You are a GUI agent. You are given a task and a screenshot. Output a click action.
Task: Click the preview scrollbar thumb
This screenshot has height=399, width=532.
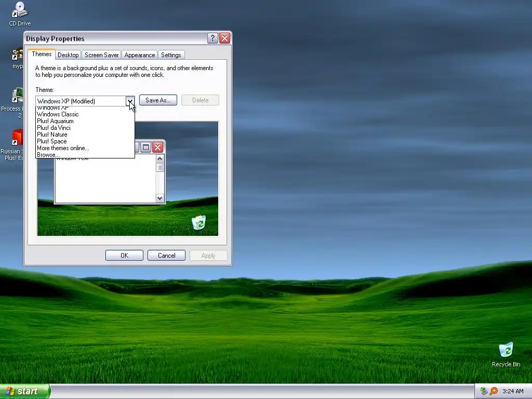tap(160, 168)
